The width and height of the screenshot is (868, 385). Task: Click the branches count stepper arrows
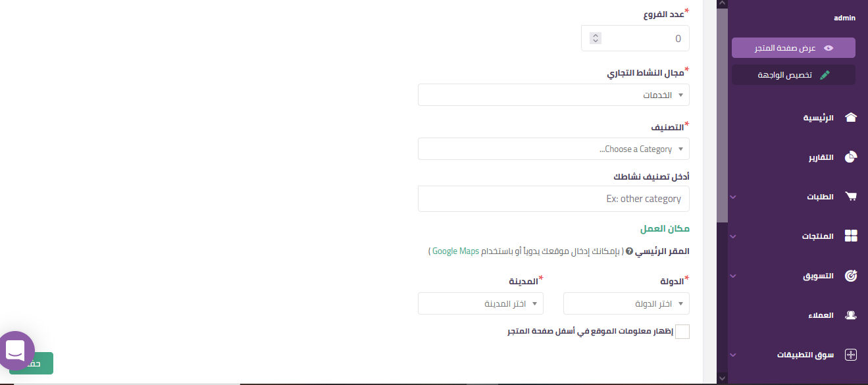point(596,38)
